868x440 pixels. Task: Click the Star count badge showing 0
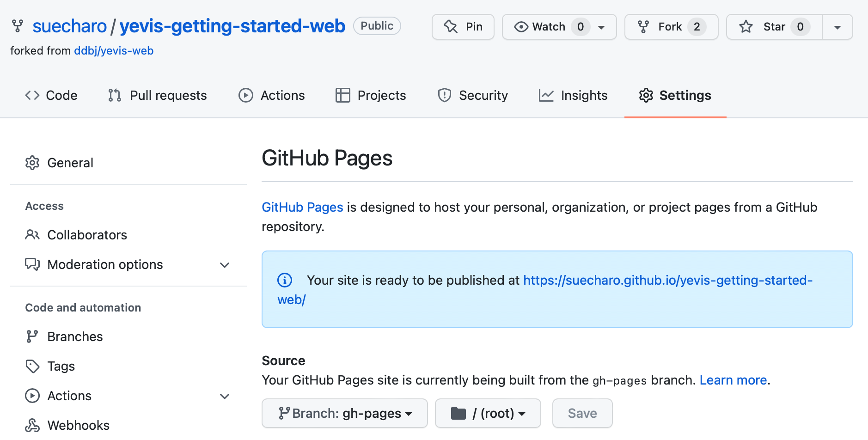click(800, 27)
